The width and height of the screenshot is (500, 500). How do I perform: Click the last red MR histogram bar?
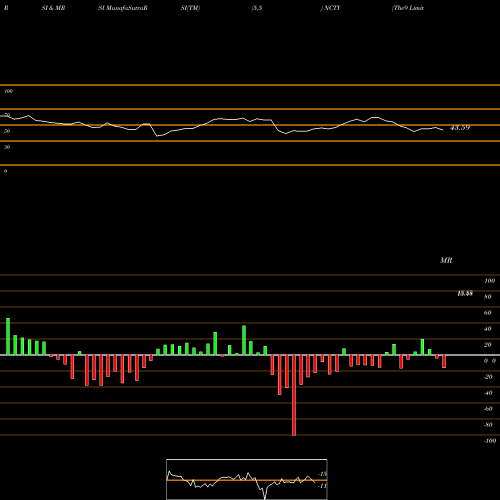tap(444, 361)
